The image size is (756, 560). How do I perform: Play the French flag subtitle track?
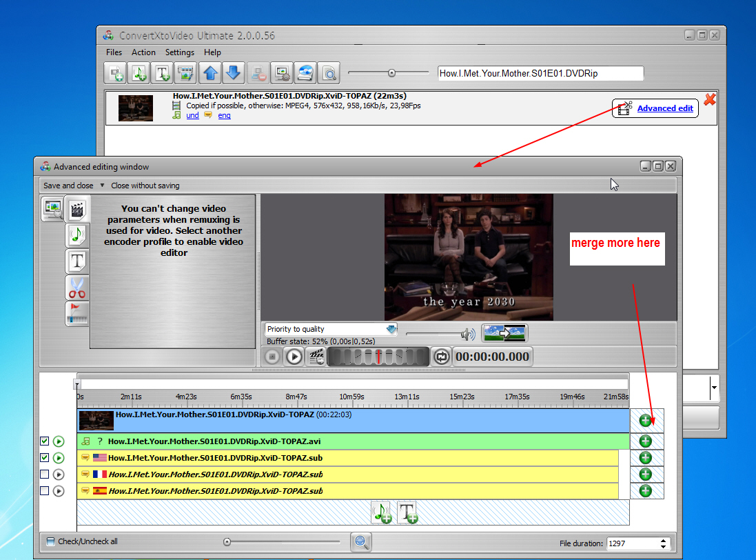[59, 474]
